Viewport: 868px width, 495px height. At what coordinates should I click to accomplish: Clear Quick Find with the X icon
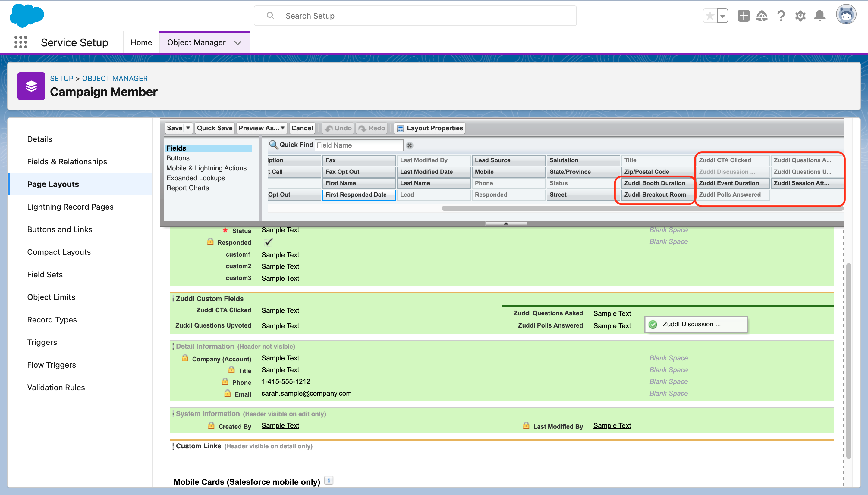(410, 145)
